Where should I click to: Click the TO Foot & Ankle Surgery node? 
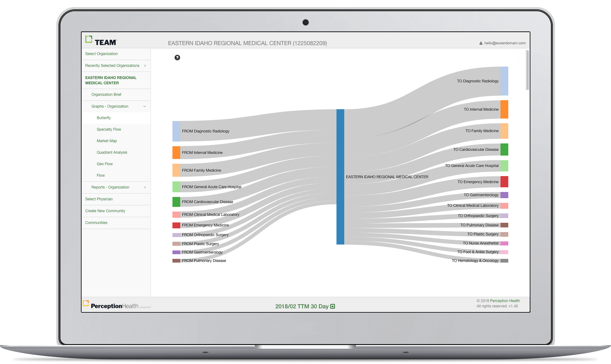pos(504,252)
